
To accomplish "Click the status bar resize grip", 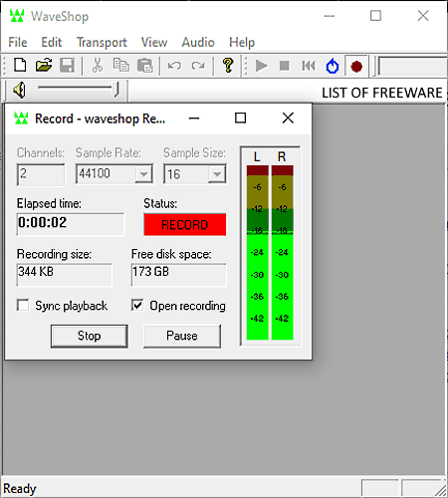I will pyautogui.click(x=441, y=491).
